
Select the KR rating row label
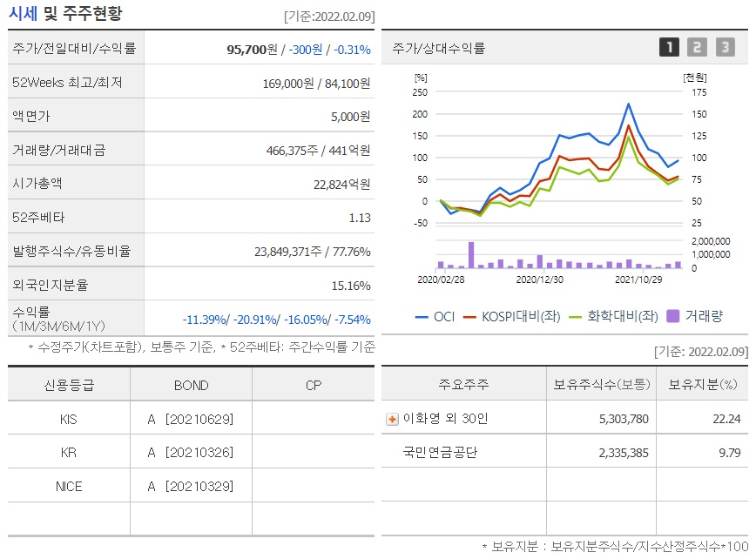69,453
